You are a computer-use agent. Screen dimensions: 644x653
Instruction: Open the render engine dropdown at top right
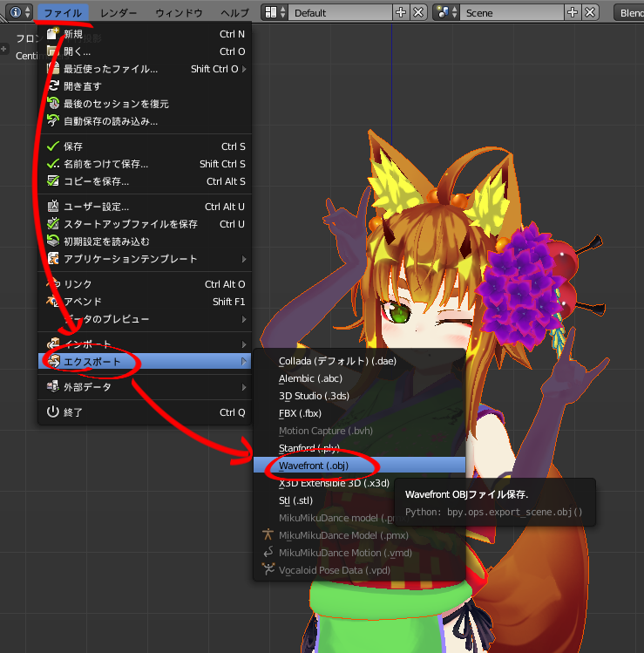630,12
